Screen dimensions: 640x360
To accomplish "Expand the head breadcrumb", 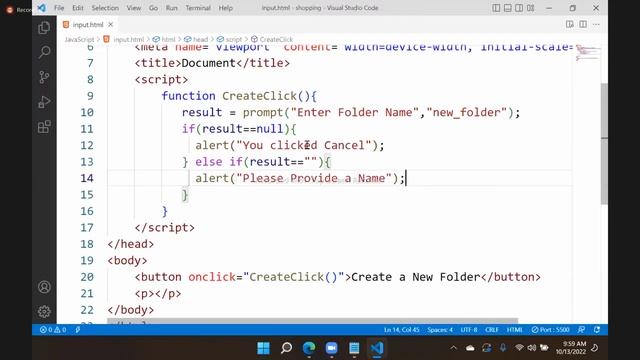I will pos(196,39).
